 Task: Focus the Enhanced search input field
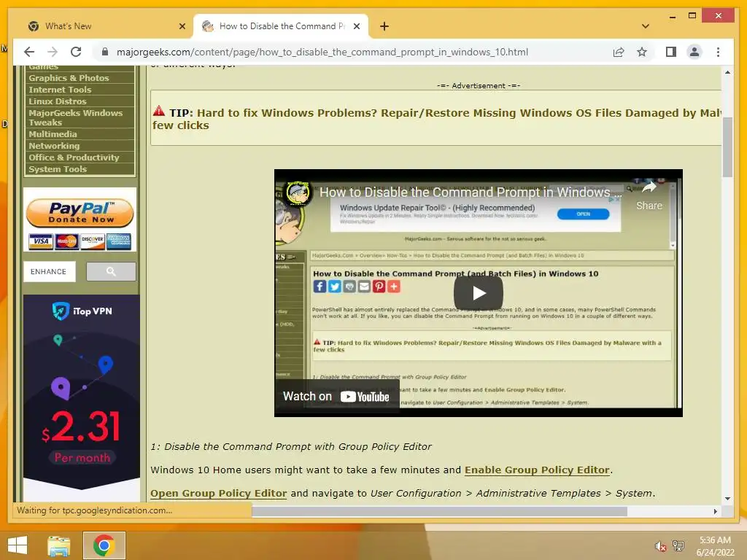[50, 271]
